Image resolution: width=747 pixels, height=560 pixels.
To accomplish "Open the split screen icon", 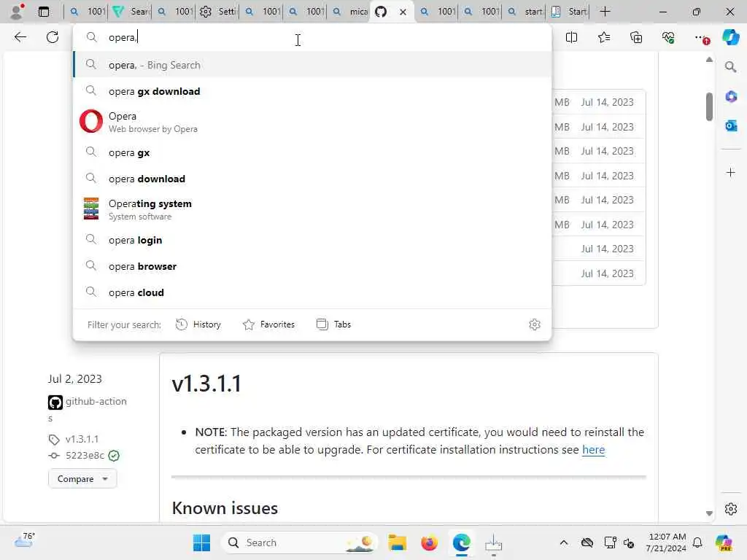I will pos(571,37).
